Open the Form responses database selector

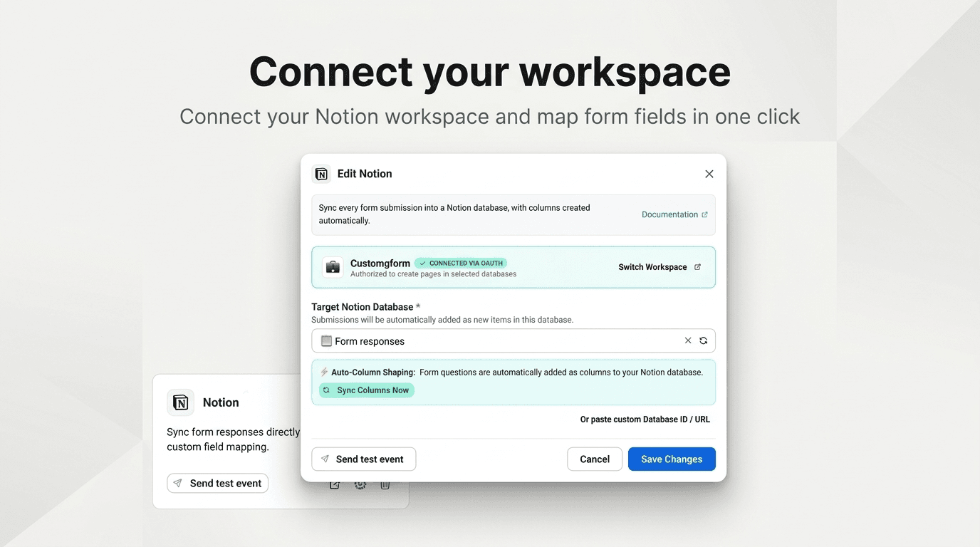(513, 340)
